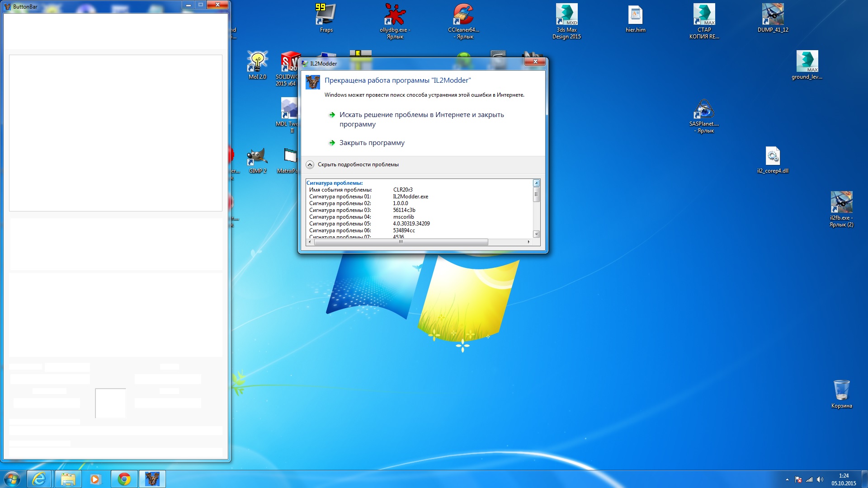This screenshot has height=488, width=868.
Task: Open the hier.him file icon
Action: click(635, 15)
